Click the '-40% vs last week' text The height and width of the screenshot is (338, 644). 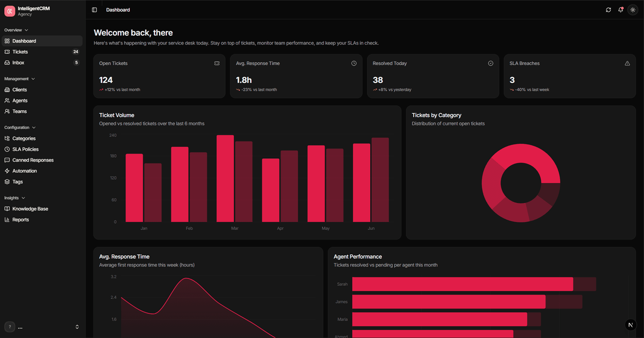532,90
